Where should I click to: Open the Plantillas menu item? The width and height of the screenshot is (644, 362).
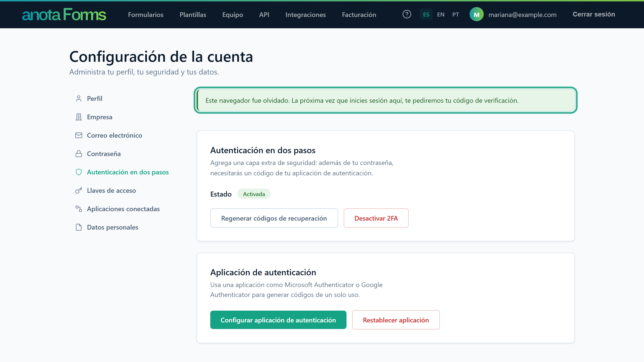tap(193, 15)
